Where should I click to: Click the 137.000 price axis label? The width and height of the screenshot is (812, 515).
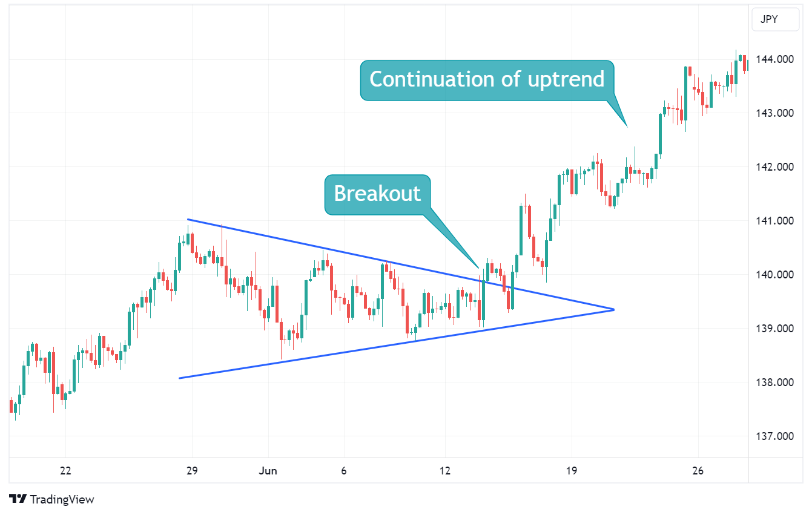776,436
